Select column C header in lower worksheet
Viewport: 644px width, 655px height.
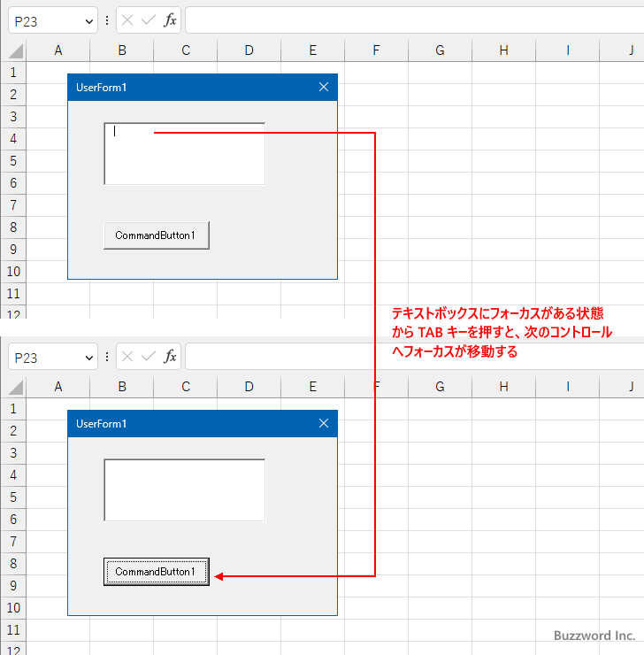(186, 387)
